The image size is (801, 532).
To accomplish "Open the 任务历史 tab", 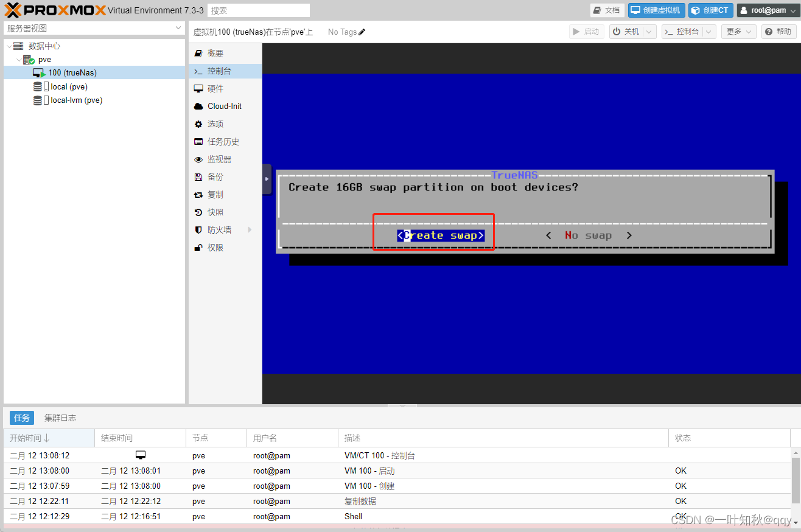I will 225,142.
